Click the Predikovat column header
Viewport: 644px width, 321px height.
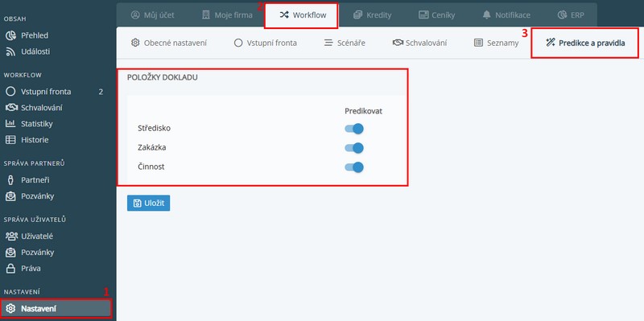(x=364, y=111)
